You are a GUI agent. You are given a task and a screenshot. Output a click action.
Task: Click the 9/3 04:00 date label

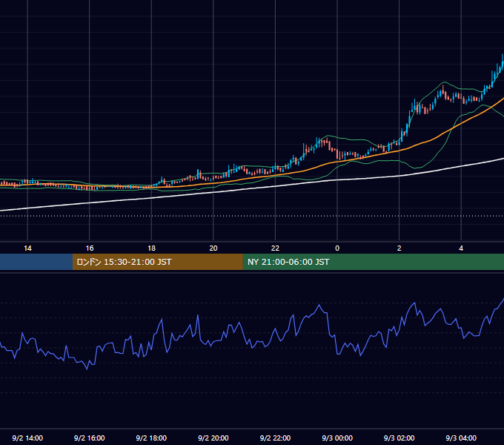point(461,438)
